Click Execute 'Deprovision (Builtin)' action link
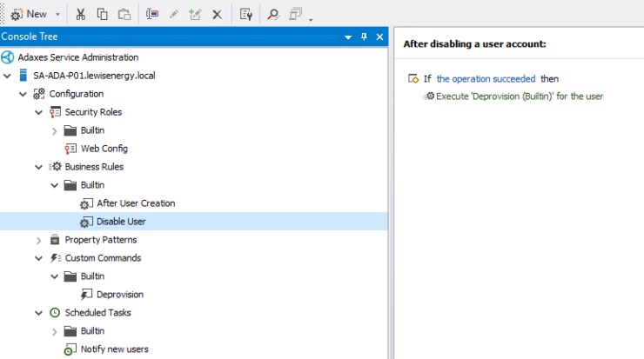644x359 pixels. point(520,96)
